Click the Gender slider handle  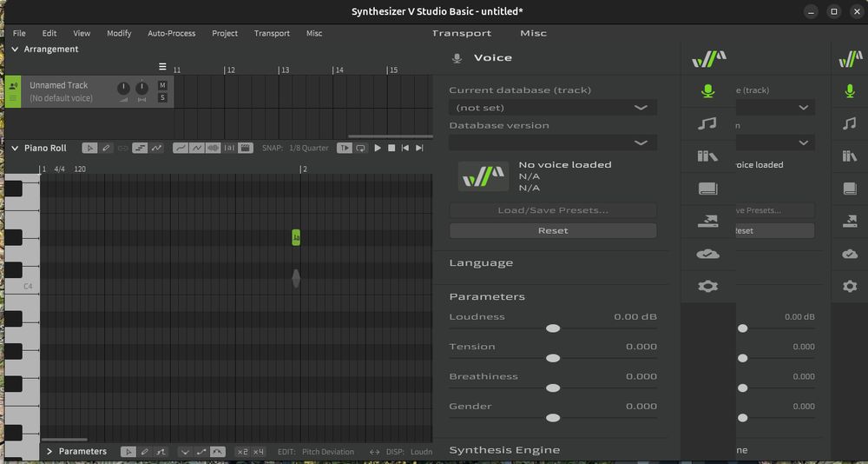click(x=553, y=418)
